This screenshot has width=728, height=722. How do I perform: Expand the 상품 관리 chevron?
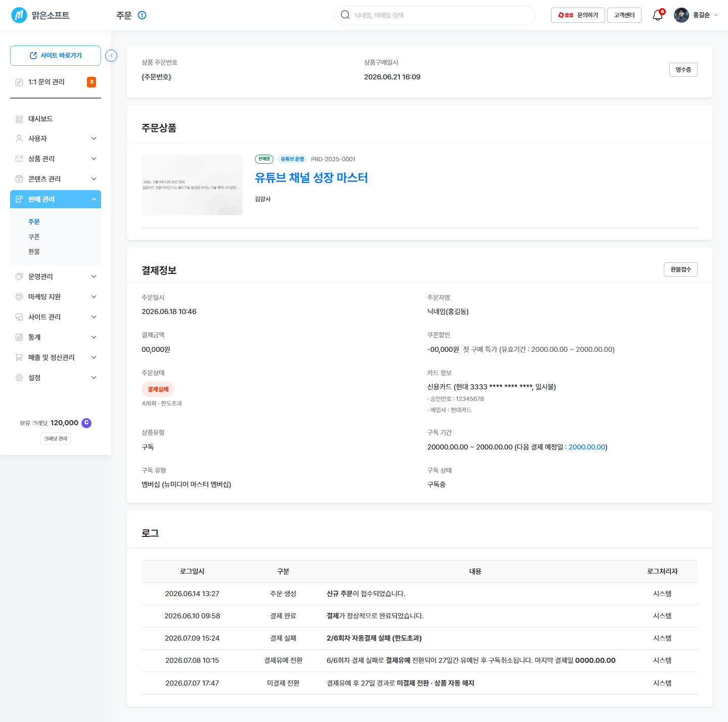(94, 159)
